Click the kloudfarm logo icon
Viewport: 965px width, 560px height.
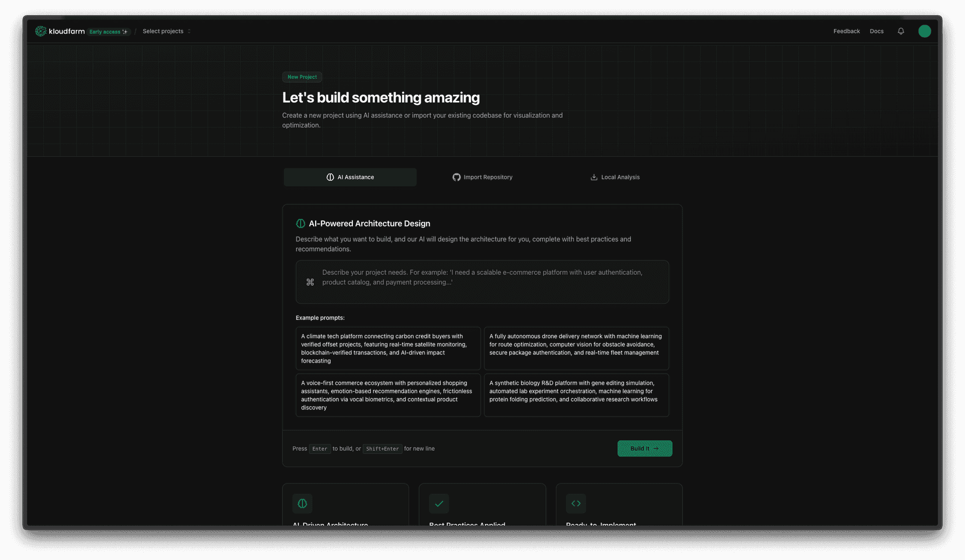40,31
